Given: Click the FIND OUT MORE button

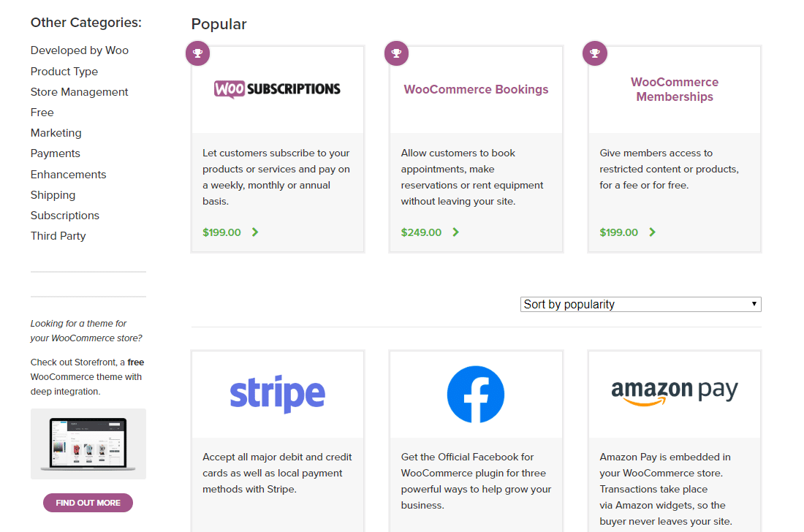Looking at the screenshot, I should point(88,503).
